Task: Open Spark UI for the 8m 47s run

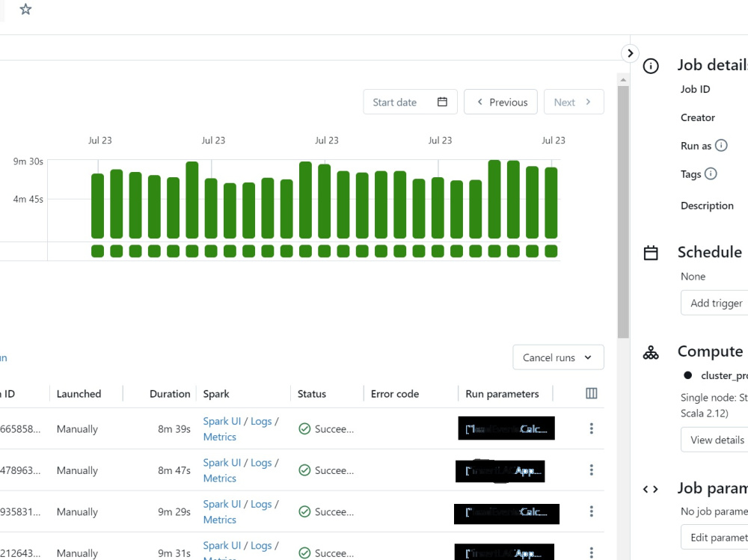Action: tap(222, 463)
